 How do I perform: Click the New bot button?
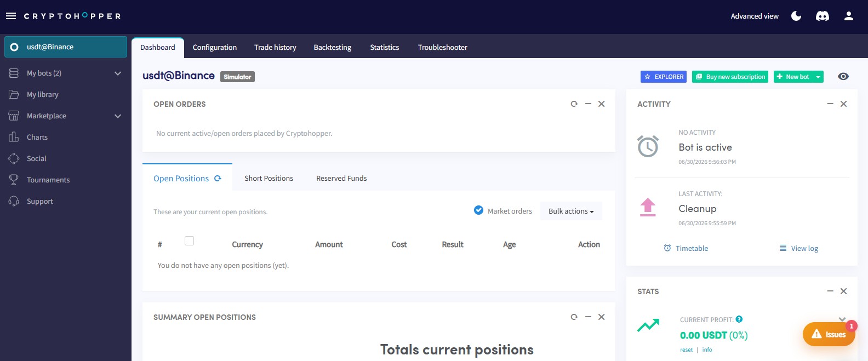point(793,77)
